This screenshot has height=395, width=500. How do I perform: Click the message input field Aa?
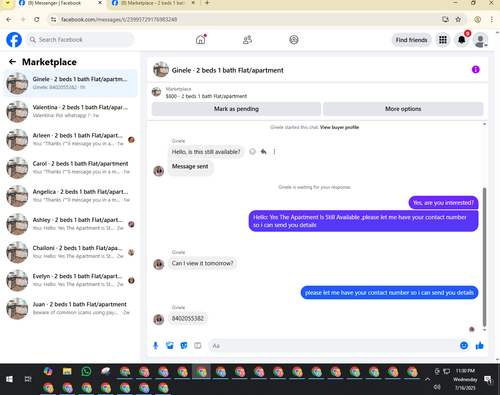coord(333,346)
